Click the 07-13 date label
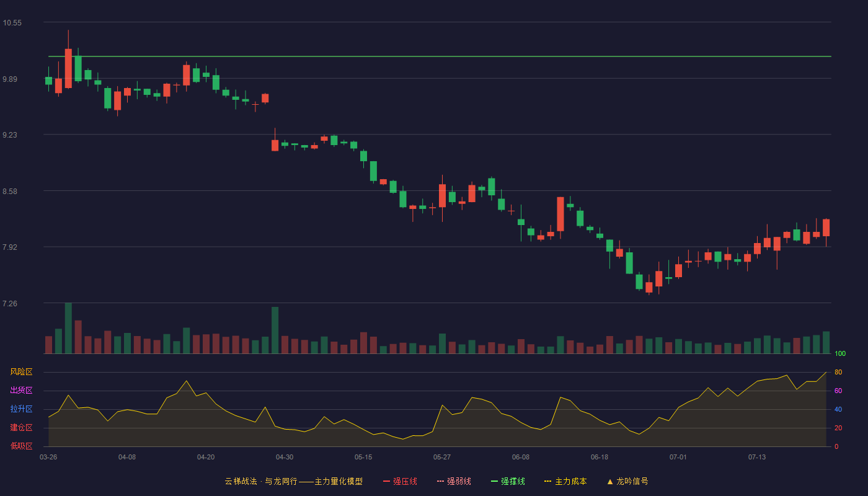 point(757,457)
